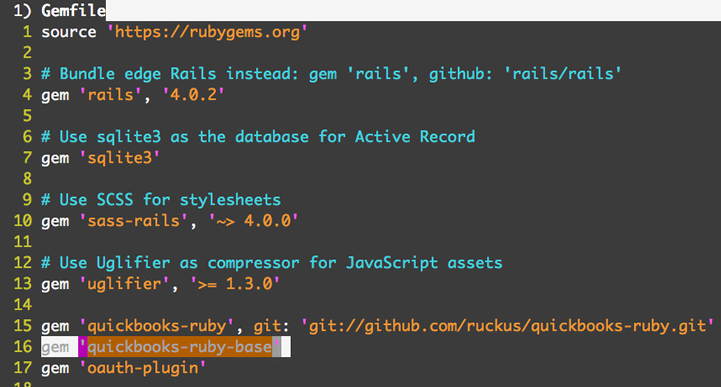Screen dimensions: 721x387
Task: Click the 'source' keyword on line 1
Action: coord(69,32)
